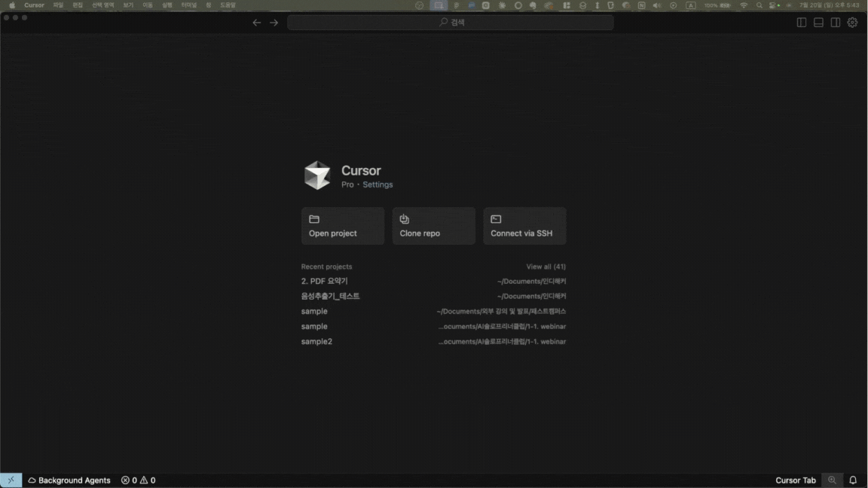
Task: Open settings via the gear icon
Action: [852, 23]
